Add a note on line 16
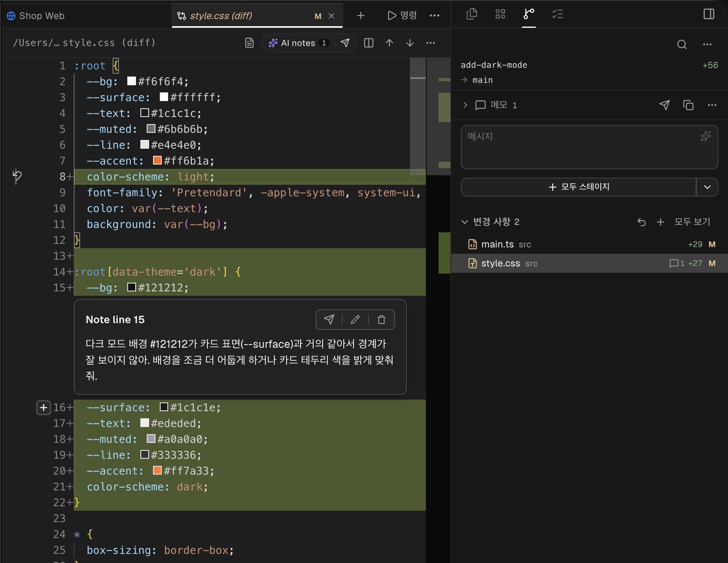 pos(43,408)
